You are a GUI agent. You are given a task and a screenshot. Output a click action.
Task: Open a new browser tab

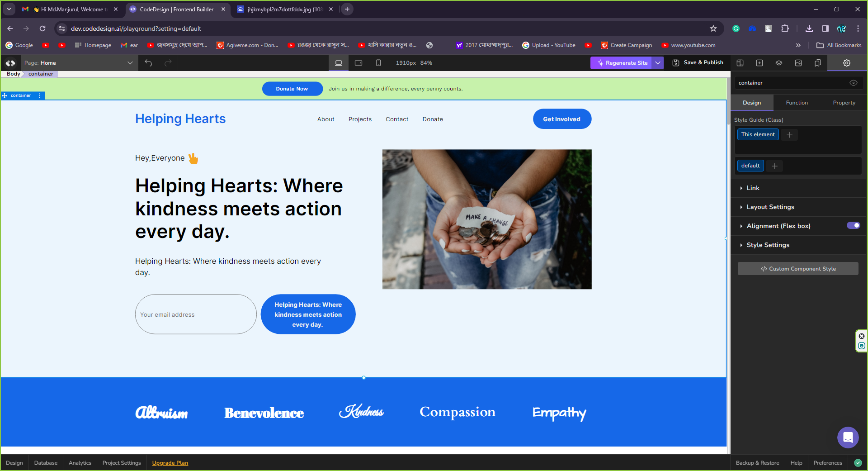pos(347,9)
